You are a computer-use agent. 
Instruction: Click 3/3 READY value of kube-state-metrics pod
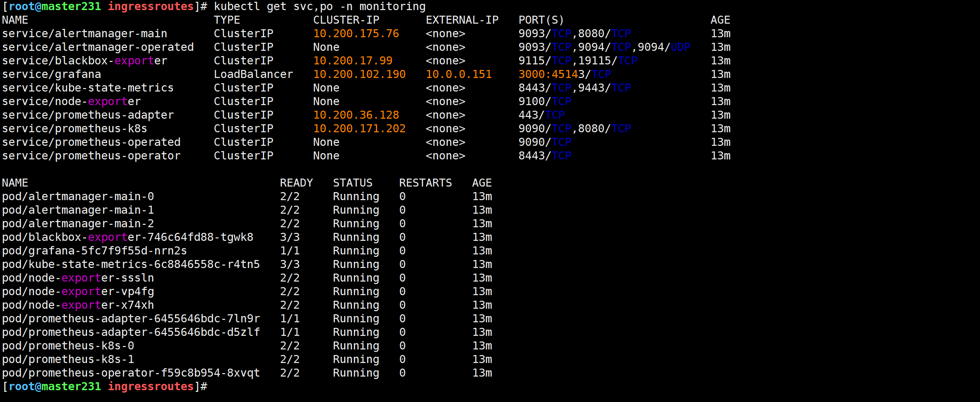pos(289,264)
